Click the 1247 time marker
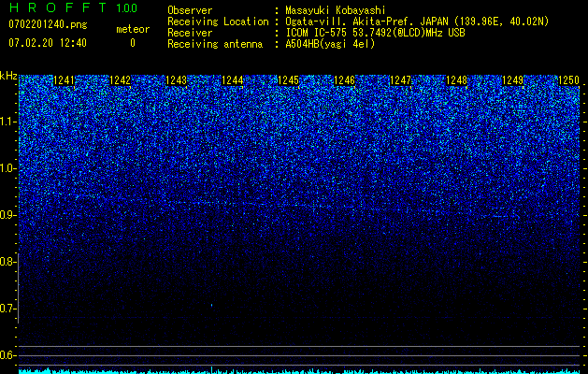 pos(400,80)
